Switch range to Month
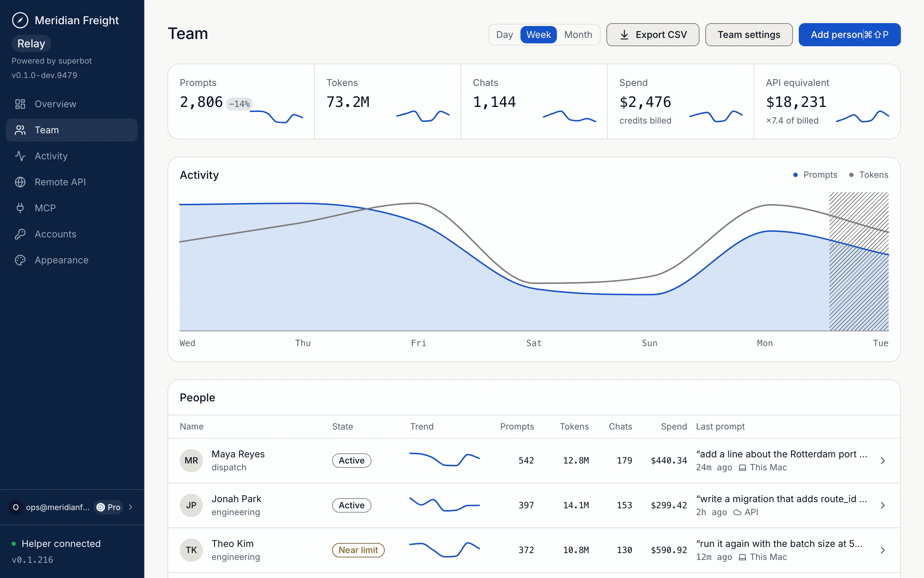The width and height of the screenshot is (924, 578). point(578,35)
